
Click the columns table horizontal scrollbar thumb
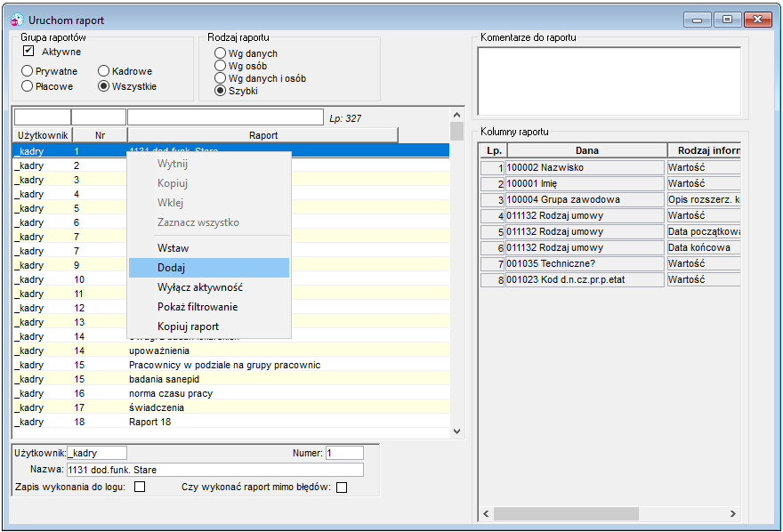point(566,513)
